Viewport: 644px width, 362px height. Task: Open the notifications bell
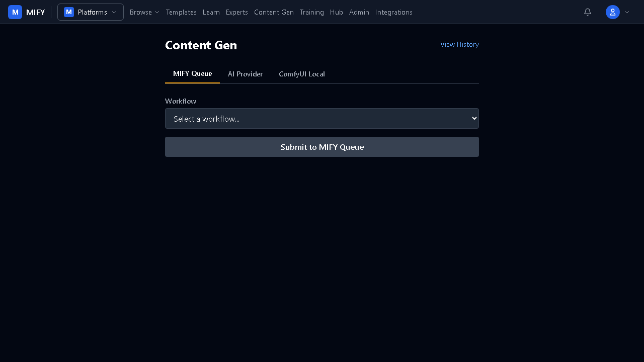pos(587,12)
